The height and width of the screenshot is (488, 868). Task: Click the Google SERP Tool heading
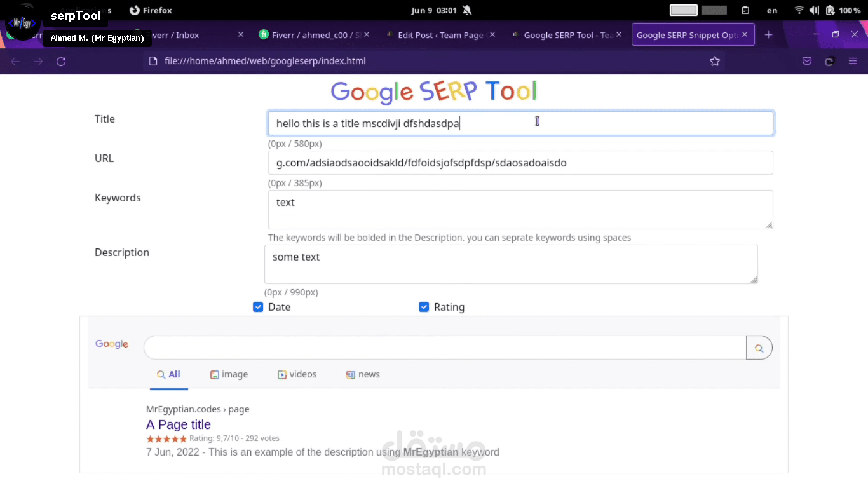(434, 91)
